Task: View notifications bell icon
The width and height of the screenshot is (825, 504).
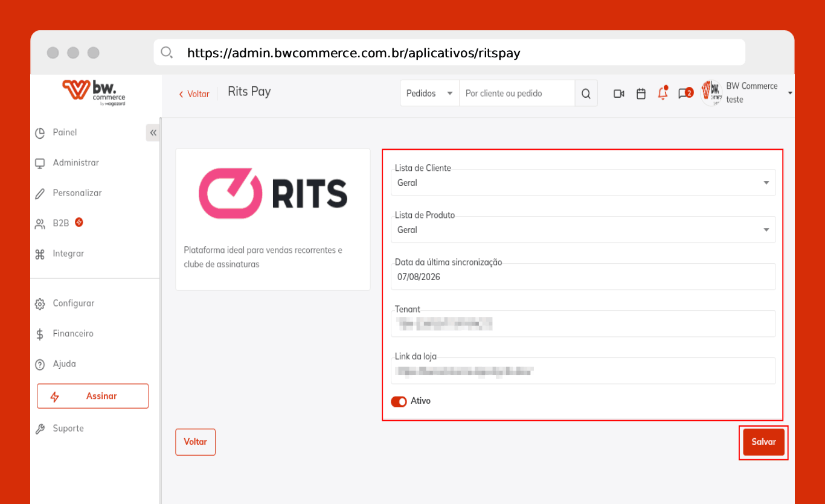Action: point(663,93)
